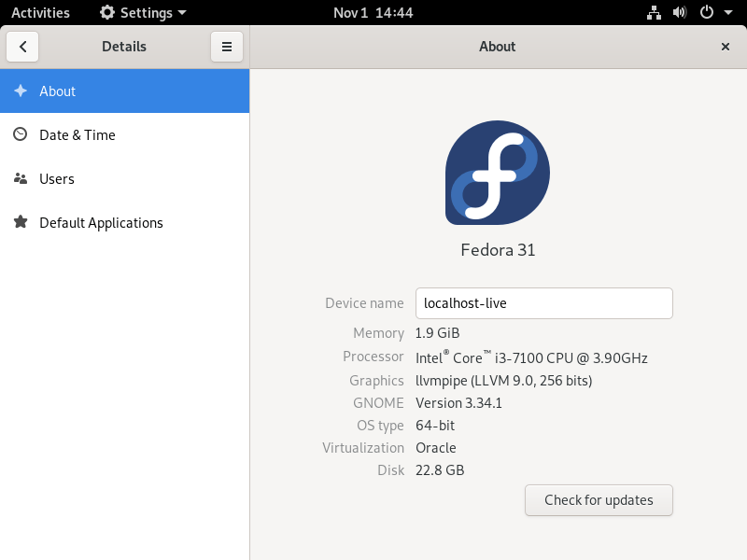Click the Users people icon
Image resolution: width=747 pixels, height=560 pixels.
coord(20,178)
